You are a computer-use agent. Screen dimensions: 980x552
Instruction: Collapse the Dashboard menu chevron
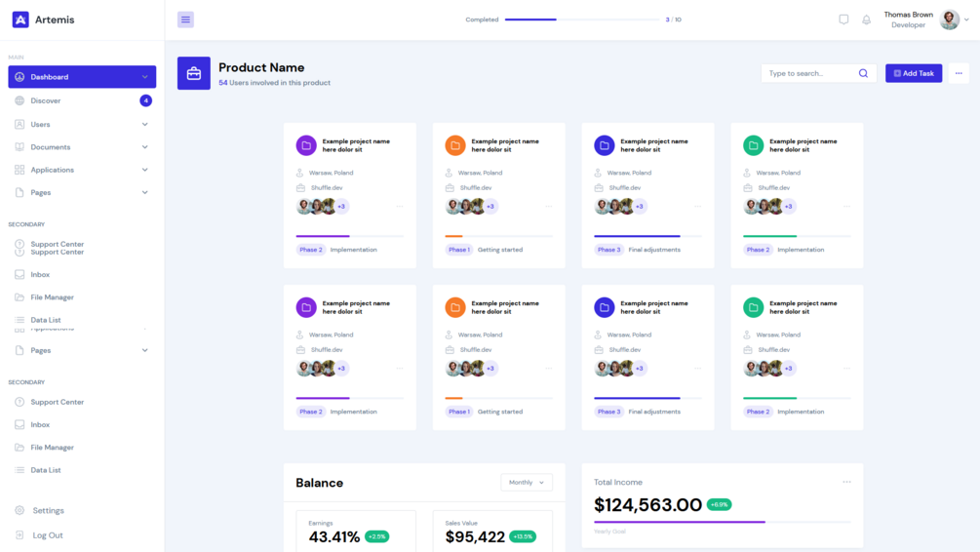coord(145,77)
